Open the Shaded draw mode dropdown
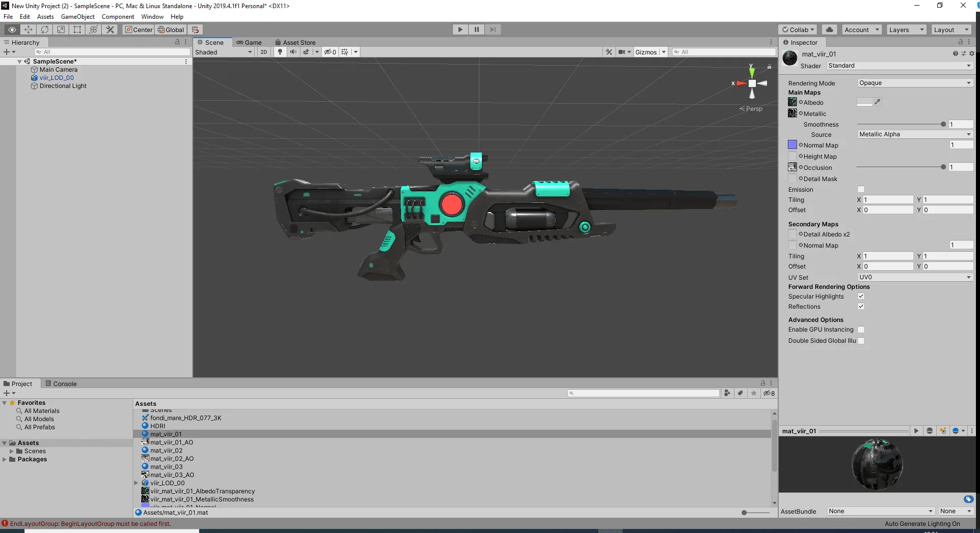This screenshot has width=980, height=533. (x=224, y=52)
